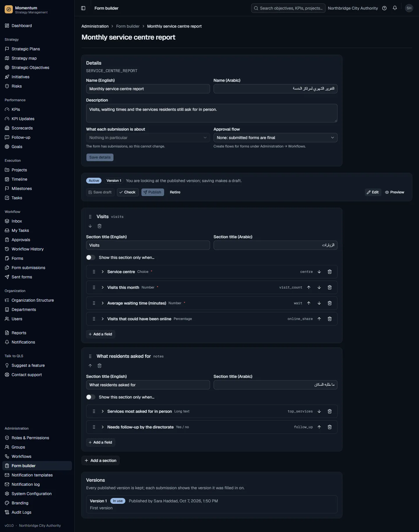This screenshot has width=419, height=532.
Task: Go to KPI Updates in sidebar
Action: (37, 119)
